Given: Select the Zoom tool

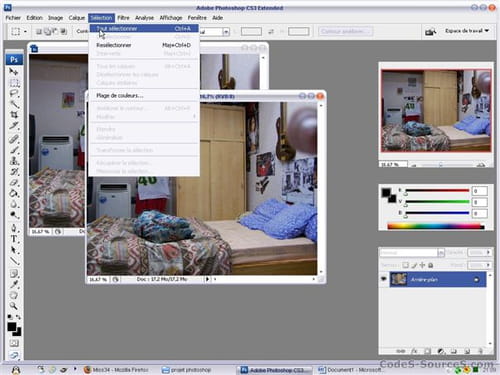Looking at the screenshot, I should pos(14,306).
